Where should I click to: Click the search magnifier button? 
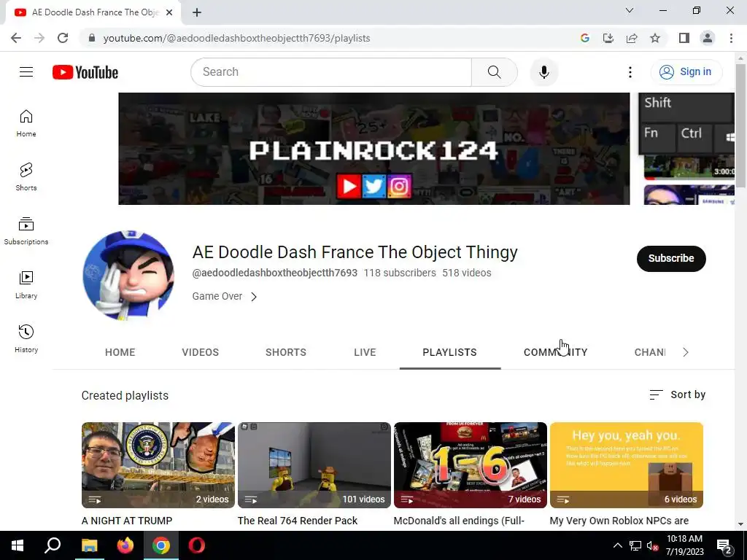tap(495, 72)
